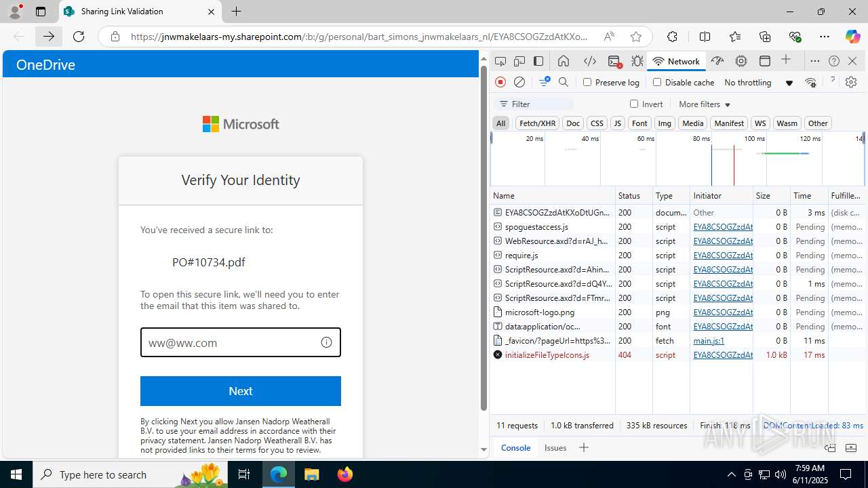Toggle DevTools activity bar dock icon
Viewport: 868px width, 488px height.
(x=538, y=61)
